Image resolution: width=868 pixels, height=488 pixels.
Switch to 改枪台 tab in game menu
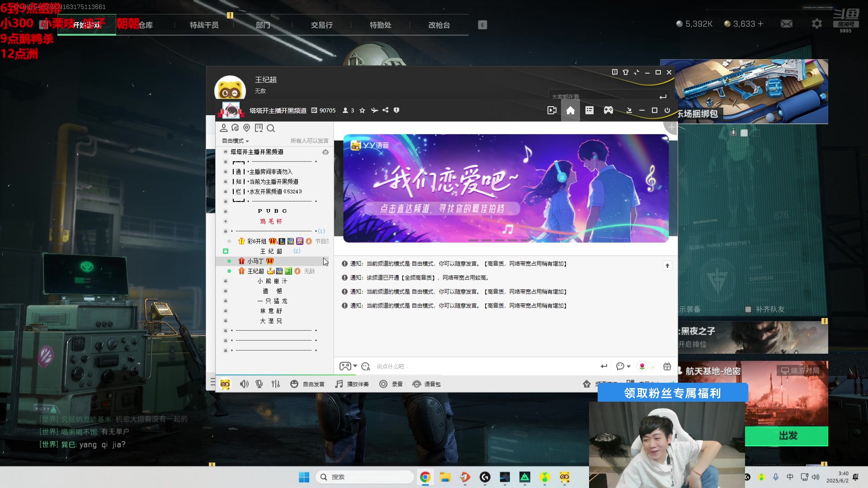pos(439,25)
